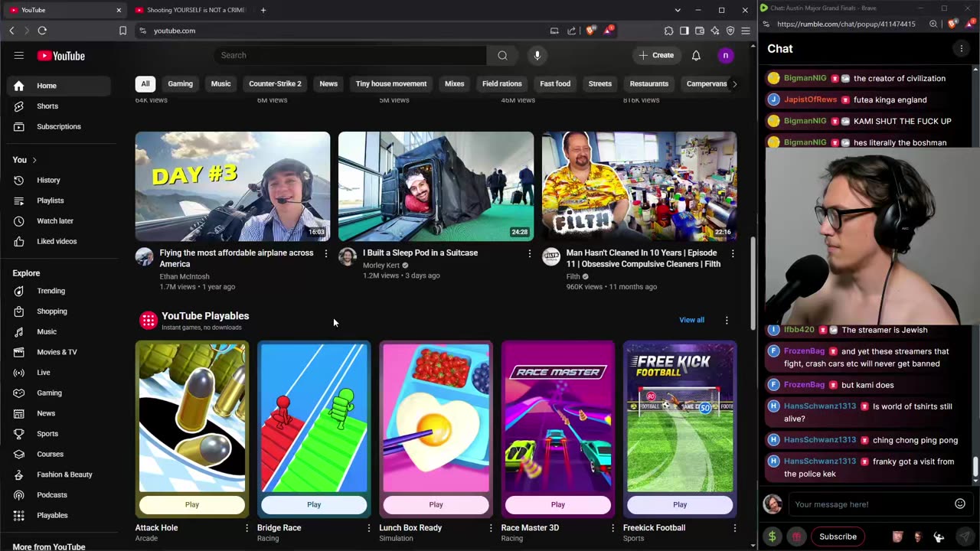Open Watch later in sidebar
980x551 pixels.
coord(55,221)
